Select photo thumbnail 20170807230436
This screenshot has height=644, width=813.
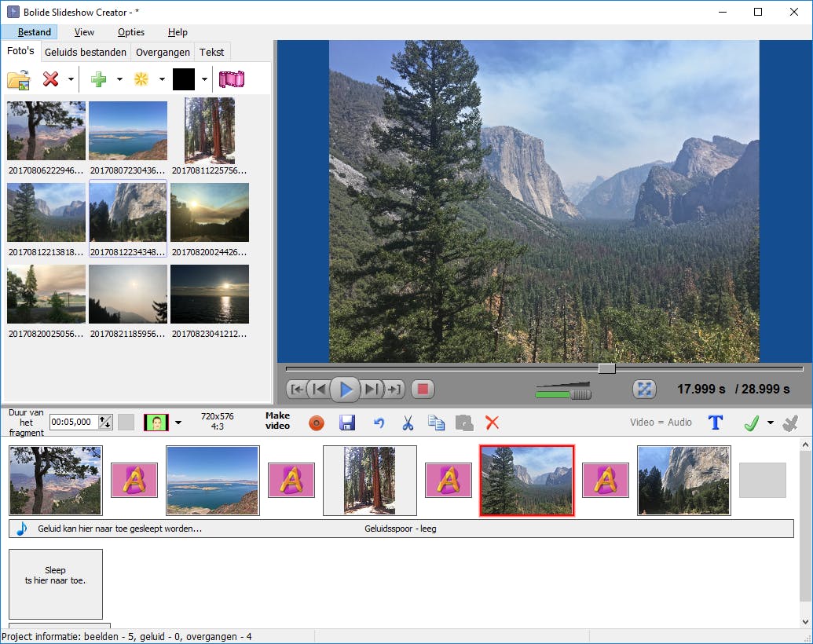(x=128, y=138)
